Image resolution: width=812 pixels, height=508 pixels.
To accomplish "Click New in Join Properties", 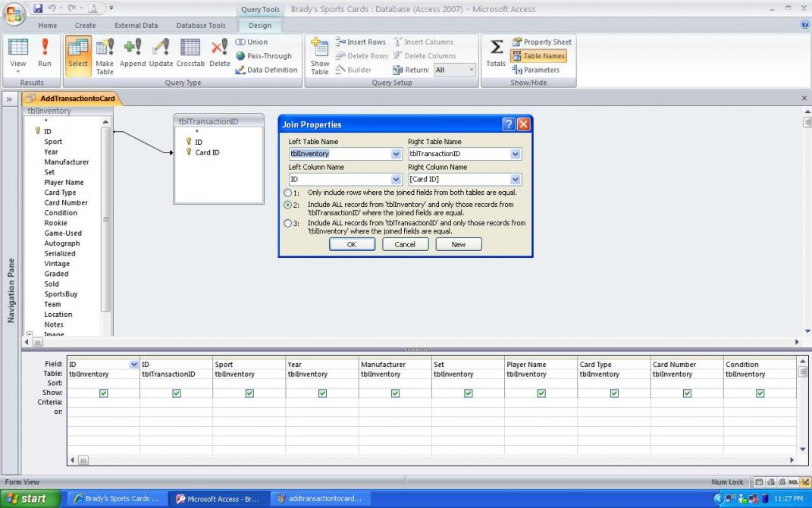I will (459, 244).
